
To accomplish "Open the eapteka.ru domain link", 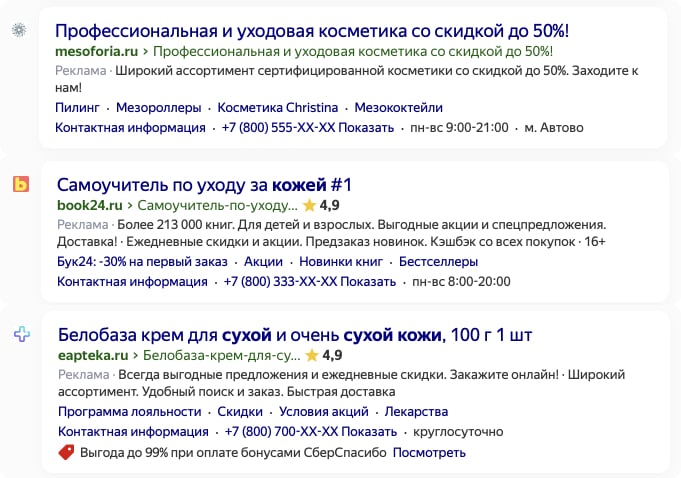I will click(x=93, y=355).
